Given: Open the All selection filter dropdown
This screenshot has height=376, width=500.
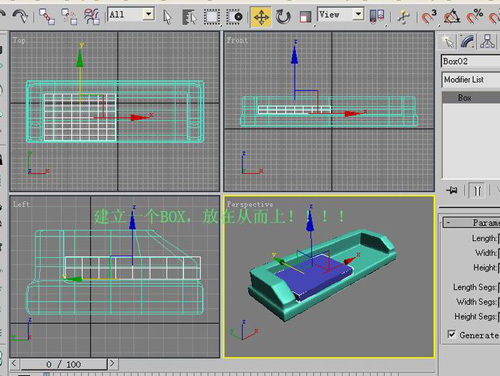Looking at the screenshot, I should pyautogui.click(x=131, y=14).
